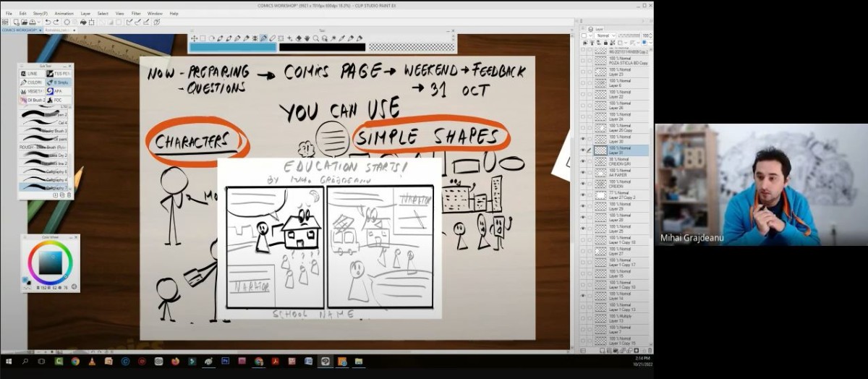Select the VEGETATI sub tool group
This screenshot has width=868, height=379.
click(33, 91)
